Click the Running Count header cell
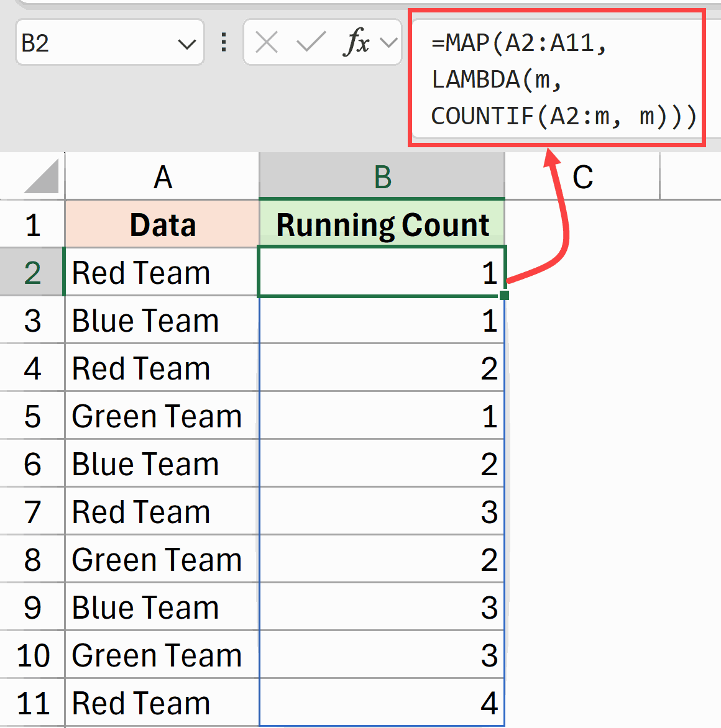The image size is (721, 728). [382, 224]
